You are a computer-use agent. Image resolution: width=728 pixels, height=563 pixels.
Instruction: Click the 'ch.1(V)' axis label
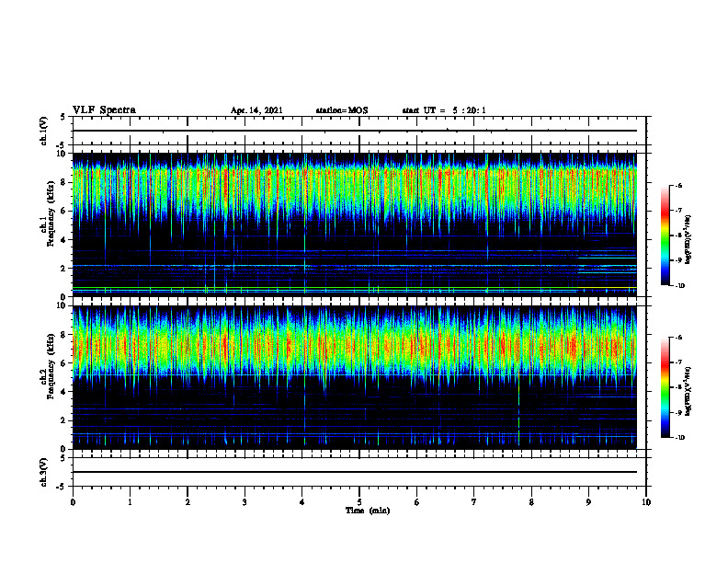pyautogui.click(x=44, y=131)
